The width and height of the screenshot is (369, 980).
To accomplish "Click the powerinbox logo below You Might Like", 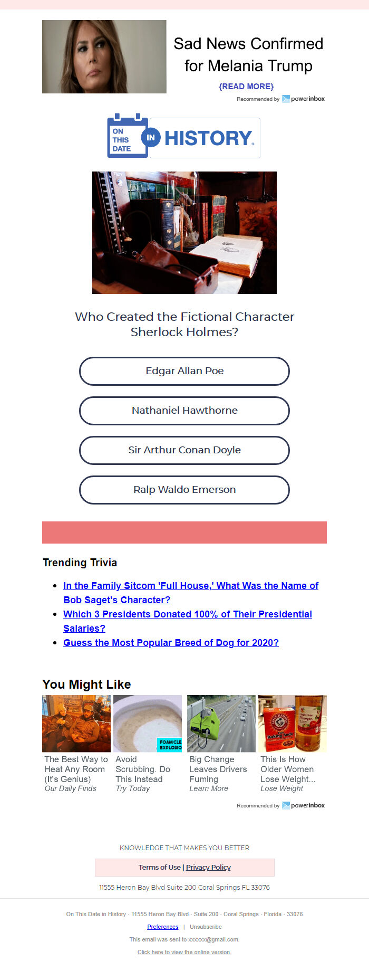I will click(304, 805).
